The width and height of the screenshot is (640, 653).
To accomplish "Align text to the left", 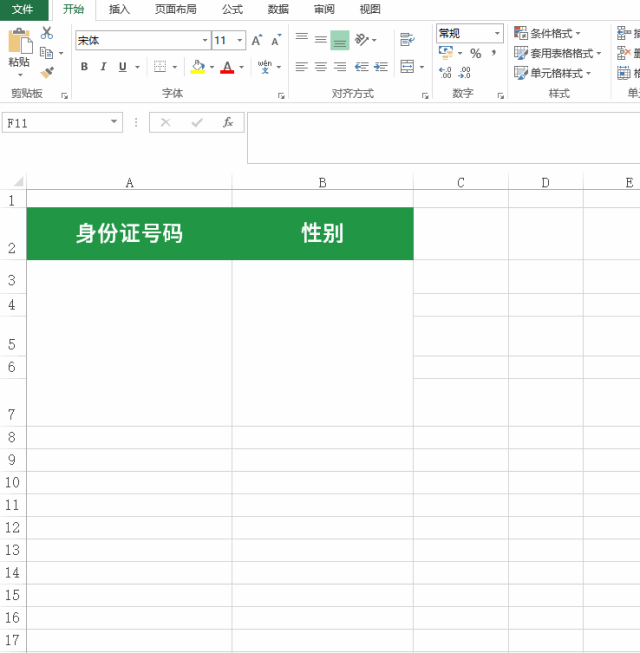I will coord(302,67).
